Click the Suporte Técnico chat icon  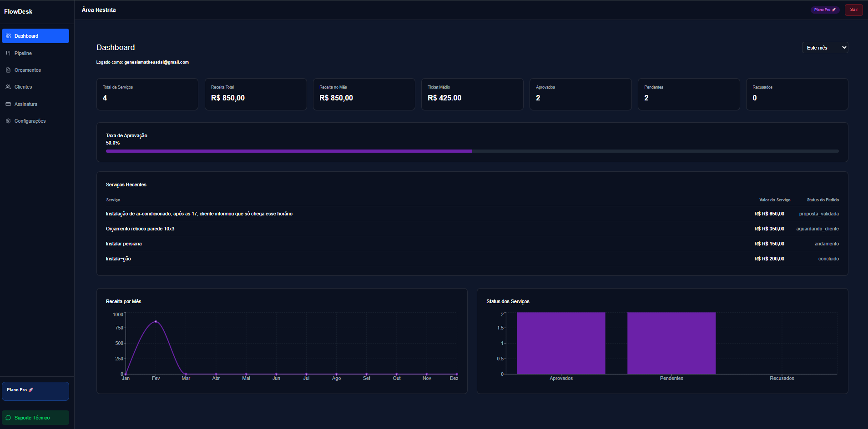[8, 417]
